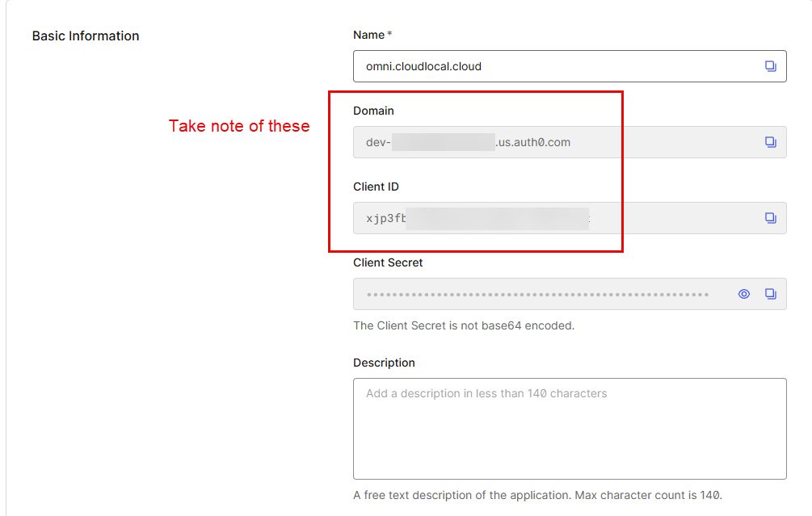Screen dimensions: 812x516
Task: Click the masked Client Secret field
Action: click(537, 294)
